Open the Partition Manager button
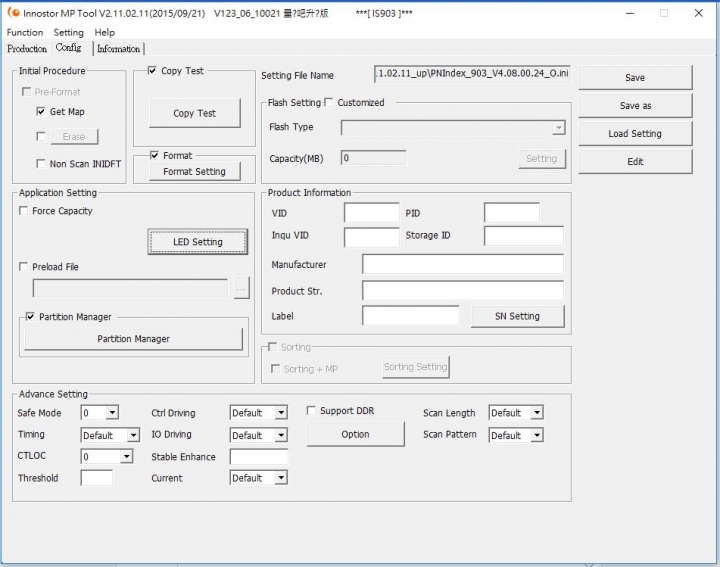 pyautogui.click(x=134, y=339)
